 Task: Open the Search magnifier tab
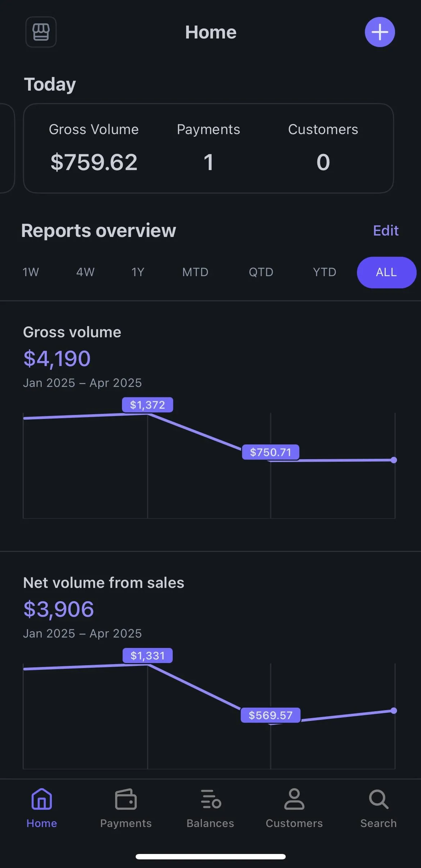378,806
